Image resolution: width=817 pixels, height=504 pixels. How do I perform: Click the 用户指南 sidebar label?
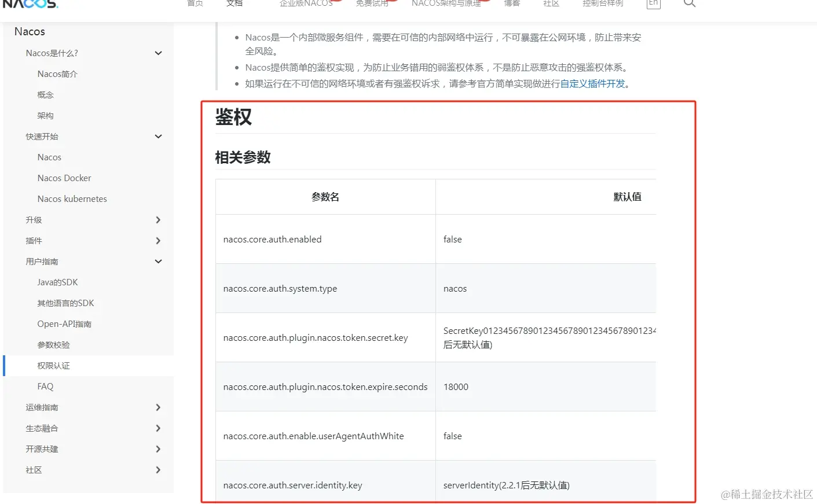[42, 262]
